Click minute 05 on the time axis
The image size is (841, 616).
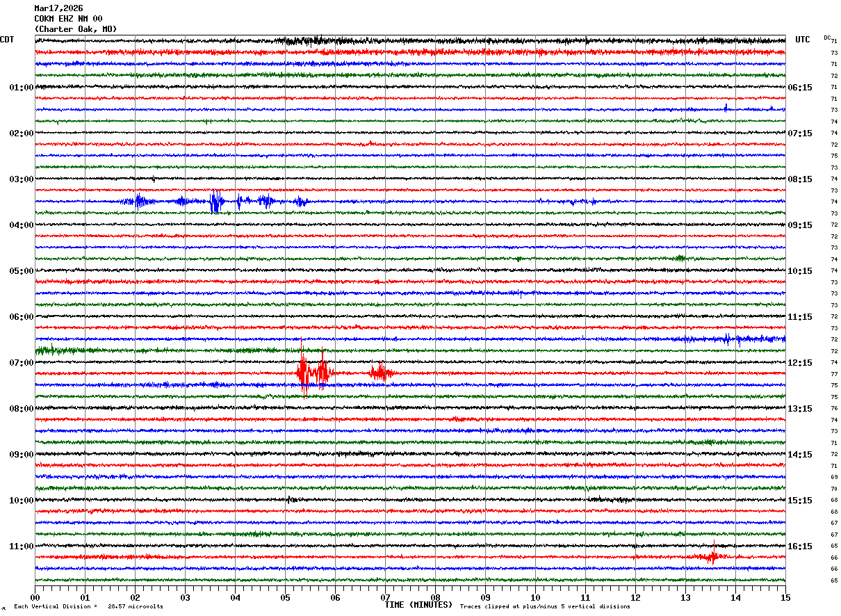(285, 597)
